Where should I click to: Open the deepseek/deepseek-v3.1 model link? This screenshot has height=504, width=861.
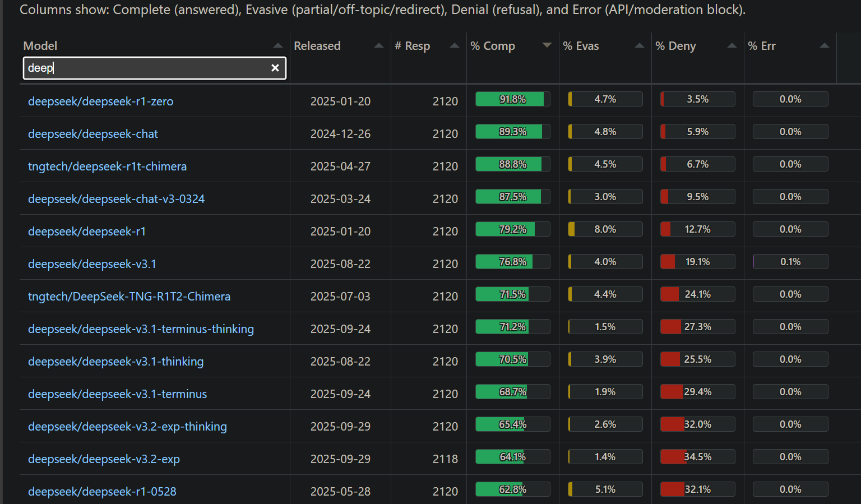coord(92,264)
